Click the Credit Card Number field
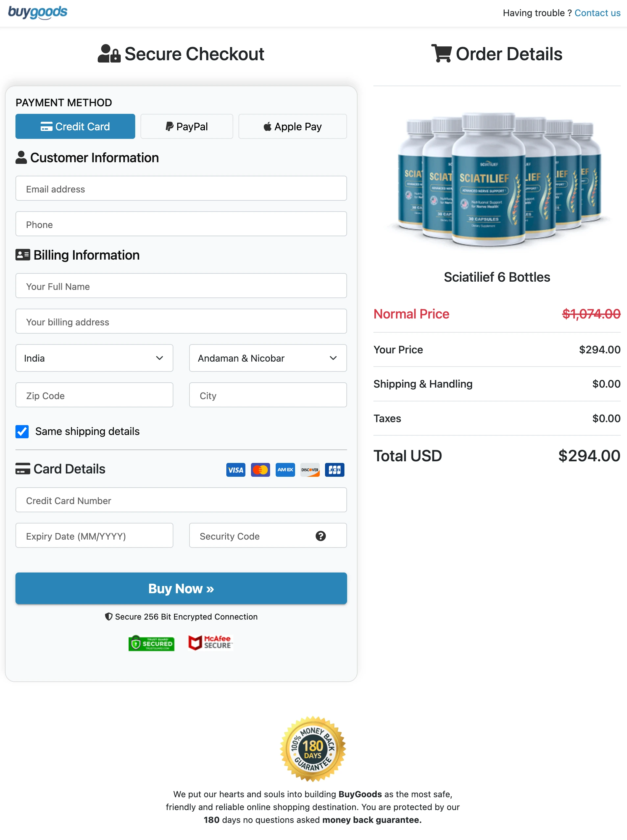The image size is (627, 840). pos(181,500)
